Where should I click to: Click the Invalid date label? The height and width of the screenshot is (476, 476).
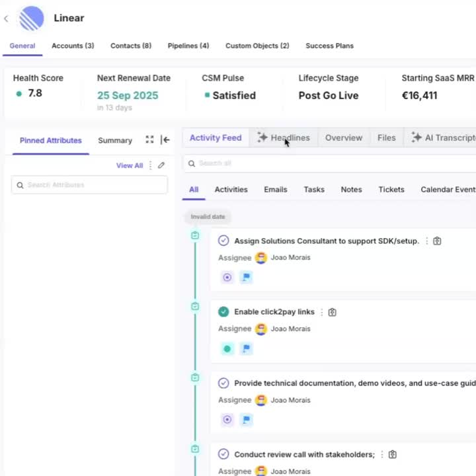(x=208, y=217)
